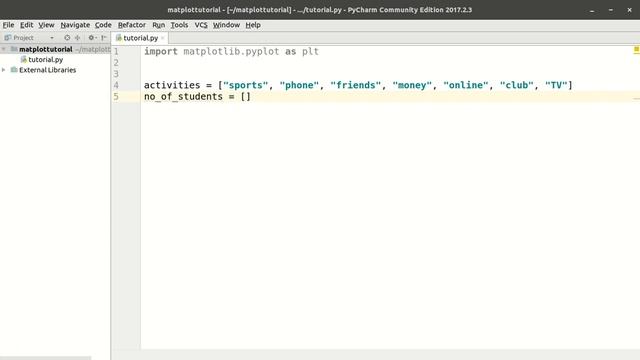Viewport: 640px width, 360px height.
Task: Click line number 1 in gutter
Action: (116, 51)
